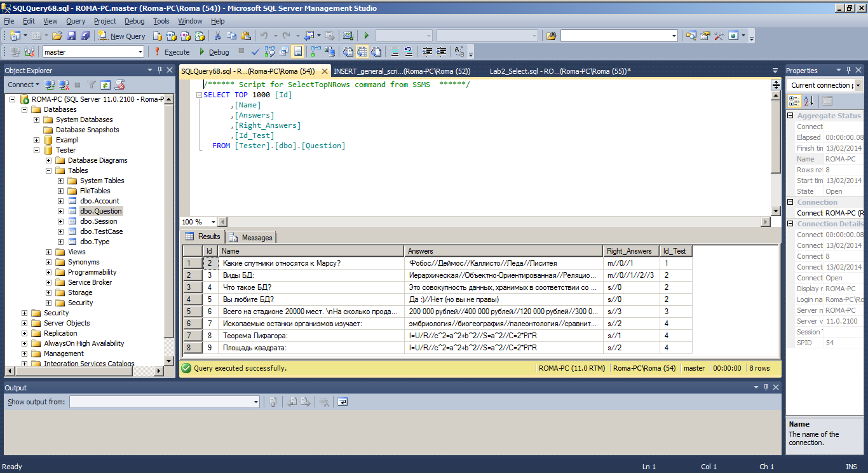This screenshot has height=473, width=868.
Task: Click the Query Options icon
Action: [x=283, y=52]
